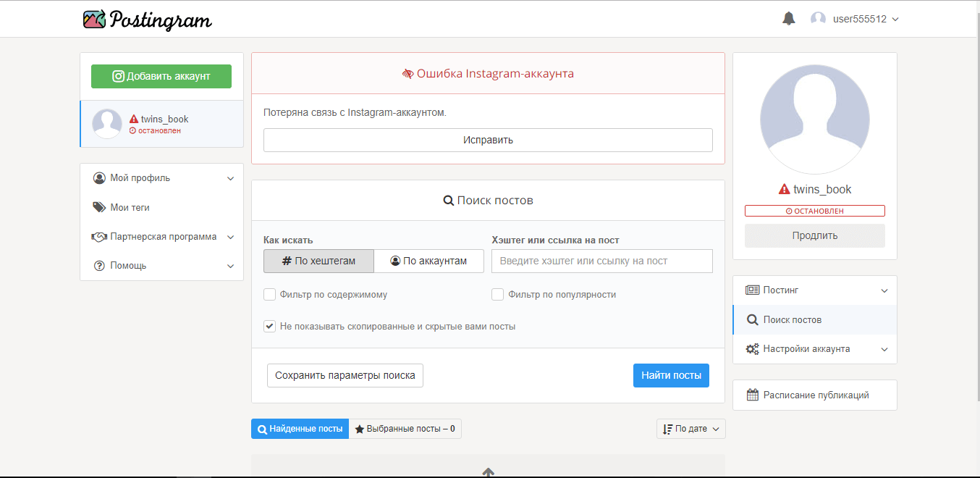Click the Исправить button
This screenshot has width=980, height=478.
(488, 140)
